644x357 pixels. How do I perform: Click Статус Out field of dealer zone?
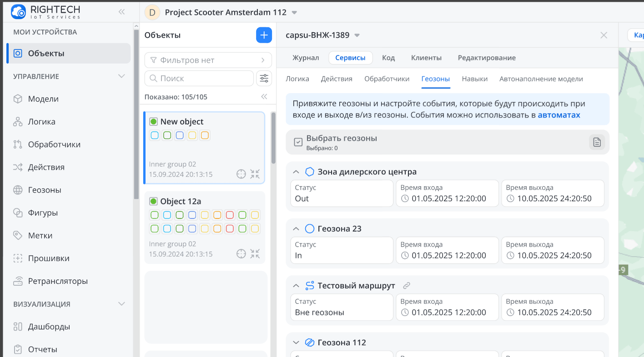tap(342, 193)
